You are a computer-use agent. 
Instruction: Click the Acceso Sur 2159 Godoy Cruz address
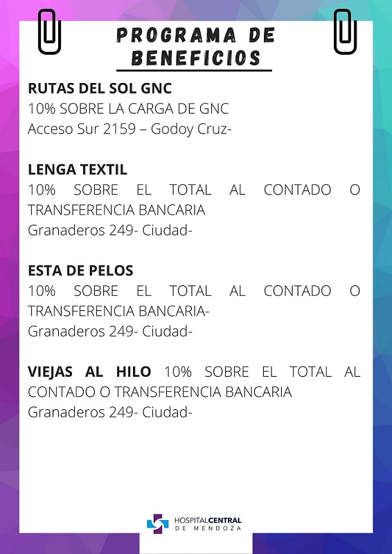tap(130, 129)
